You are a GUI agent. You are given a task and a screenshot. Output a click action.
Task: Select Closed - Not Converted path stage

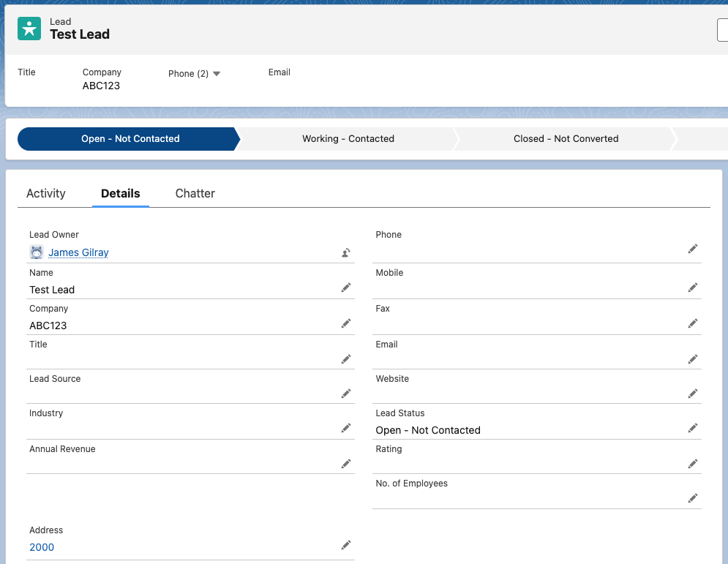(x=566, y=138)
